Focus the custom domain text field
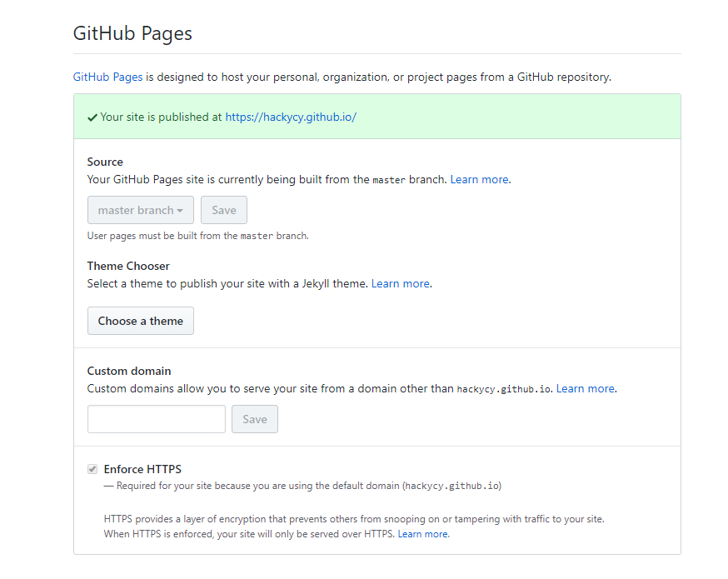 pyautogui.click(x=157, y=419)
